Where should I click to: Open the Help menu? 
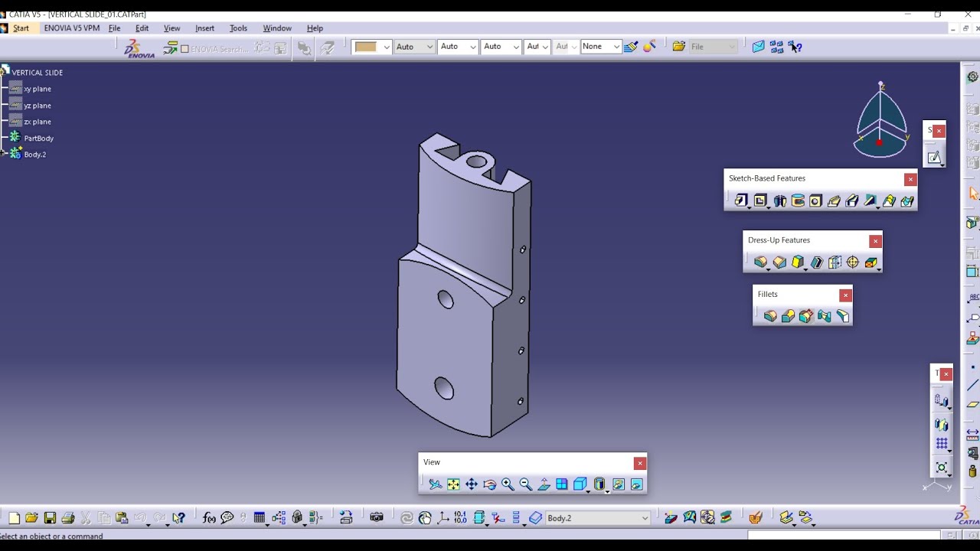point(315,28)
